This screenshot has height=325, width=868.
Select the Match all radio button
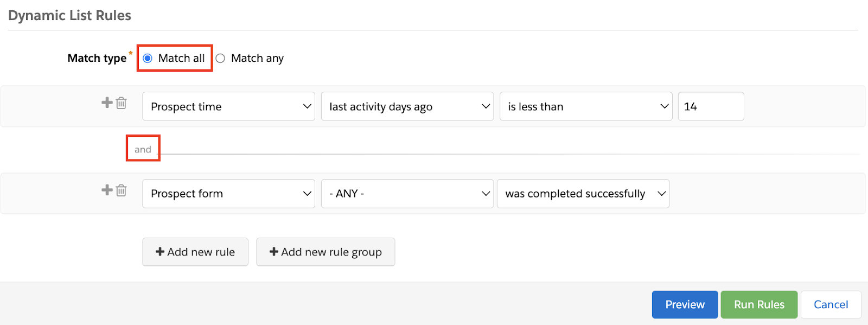[x=148, y=58]
